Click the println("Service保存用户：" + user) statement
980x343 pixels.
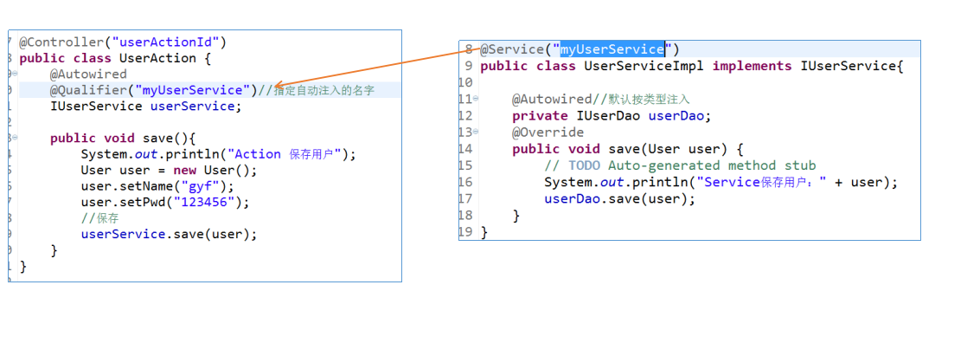tap(721, 182)
